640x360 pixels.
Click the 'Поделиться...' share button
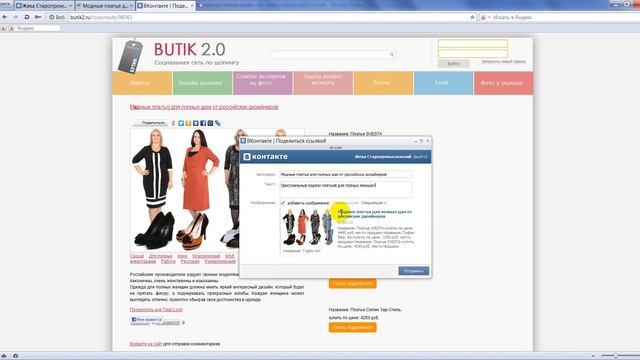pos(150,123)
